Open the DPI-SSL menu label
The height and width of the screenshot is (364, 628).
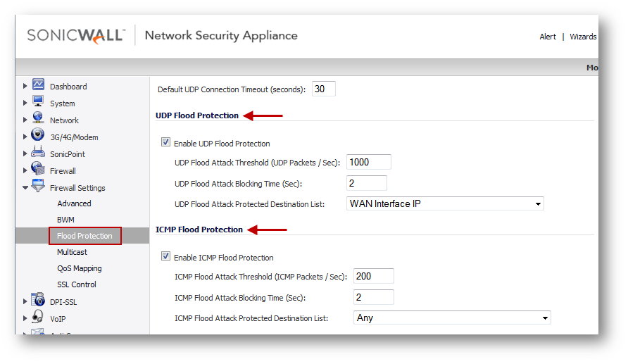point(63,302)
